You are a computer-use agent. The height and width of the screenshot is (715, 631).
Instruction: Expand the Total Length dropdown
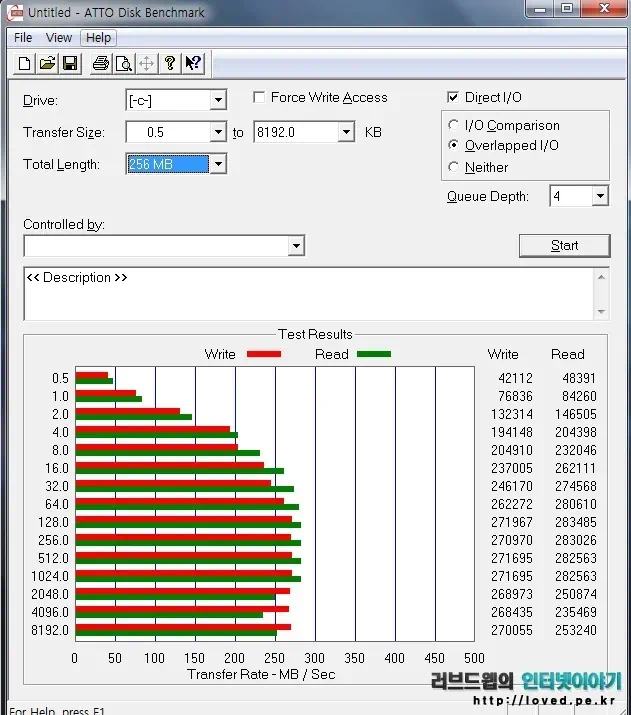click(218, 164)
